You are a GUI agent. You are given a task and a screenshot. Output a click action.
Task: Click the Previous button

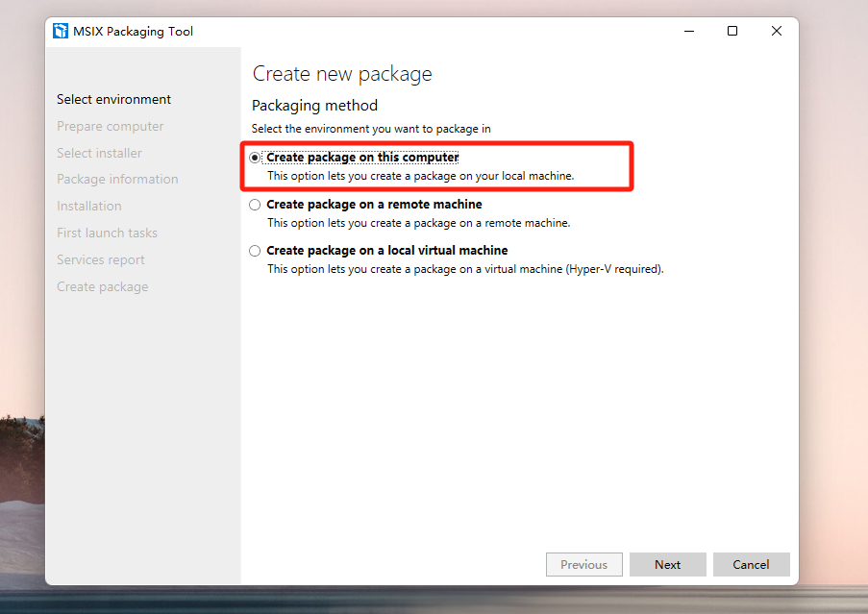pos(584,564)
